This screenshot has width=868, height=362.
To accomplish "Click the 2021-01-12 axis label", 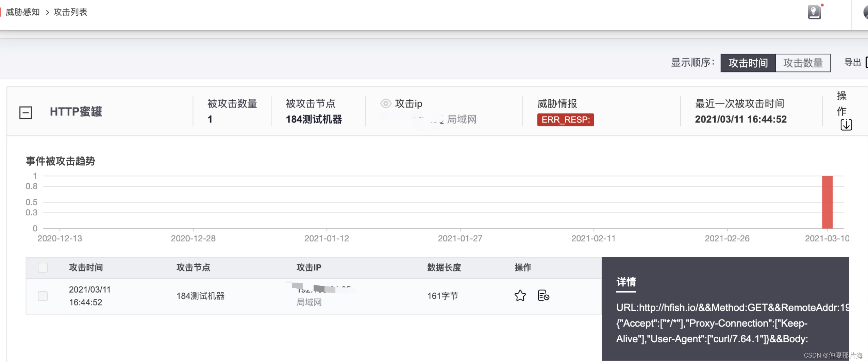I will (327, 238).
